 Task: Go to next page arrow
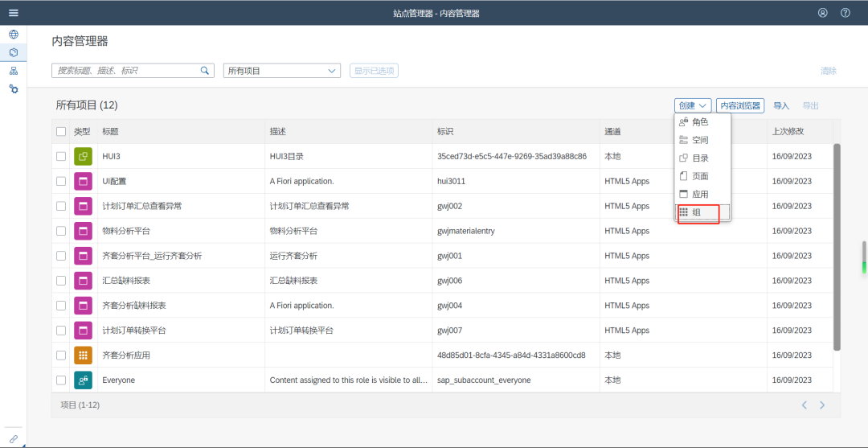click(823, 405)
